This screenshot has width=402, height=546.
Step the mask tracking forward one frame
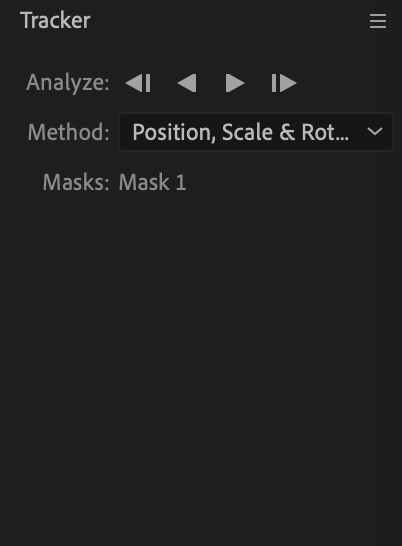[284, 83]
